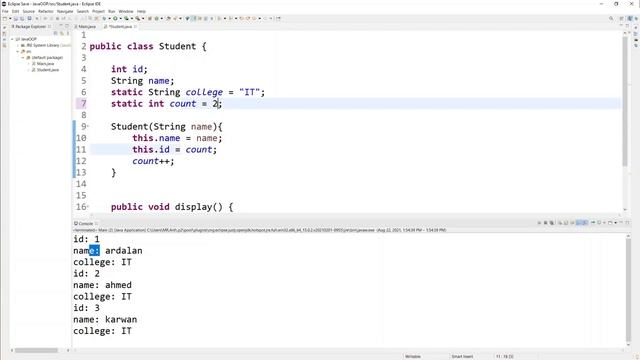Open the File menu
Viewport: 640px width, 360px height.
click(5, 11)
